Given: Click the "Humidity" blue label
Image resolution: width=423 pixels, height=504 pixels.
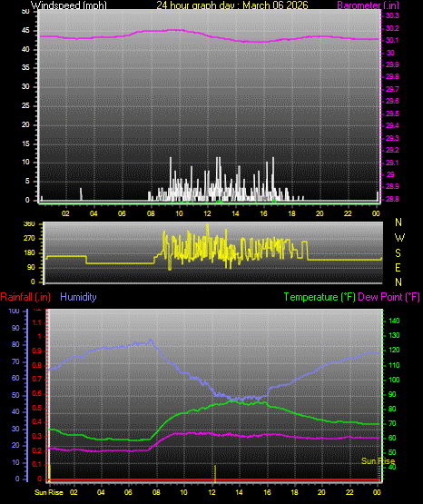Looking at the screenshot, I should (x=78, y=297).
